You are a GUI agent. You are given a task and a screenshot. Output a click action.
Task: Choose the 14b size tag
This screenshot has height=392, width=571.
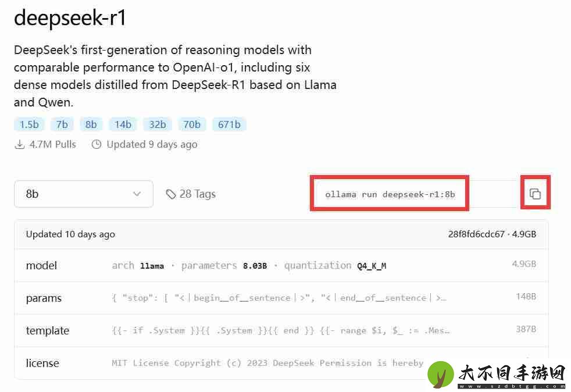(x=123, y=124)
